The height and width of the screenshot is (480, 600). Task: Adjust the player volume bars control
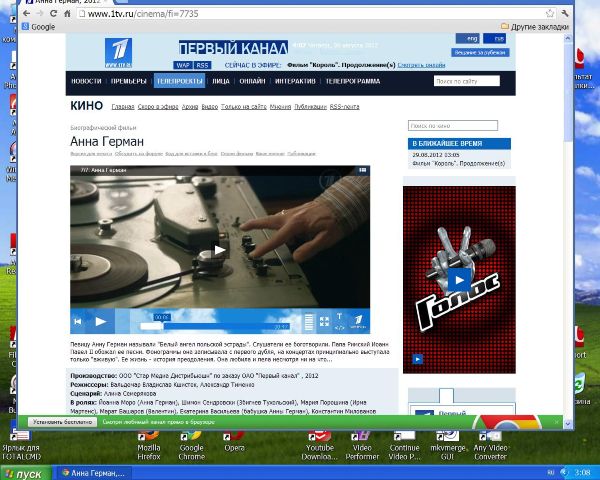[x=309, y=322]
